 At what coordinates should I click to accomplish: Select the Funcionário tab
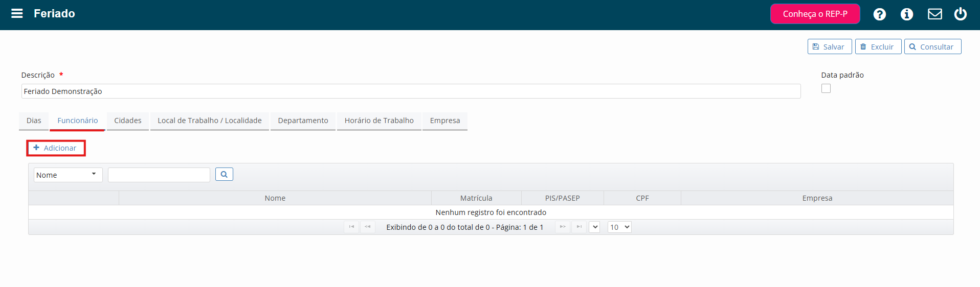click(x=78, y=121)
